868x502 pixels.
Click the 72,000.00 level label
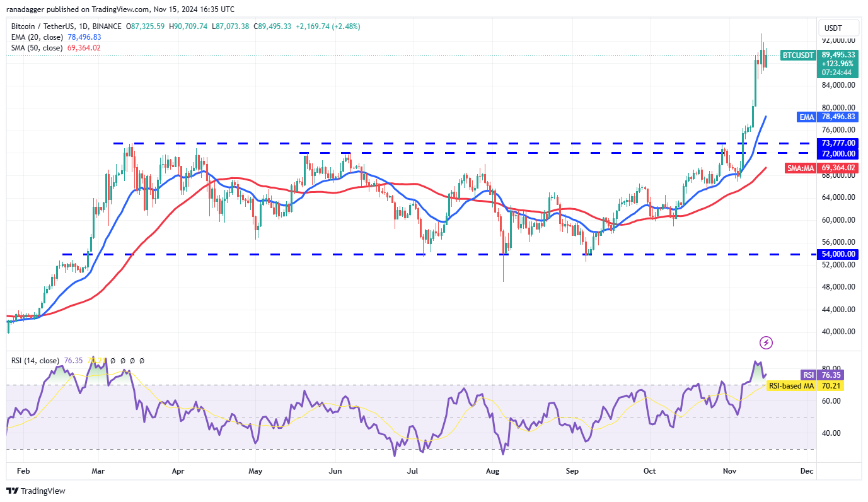838,153
